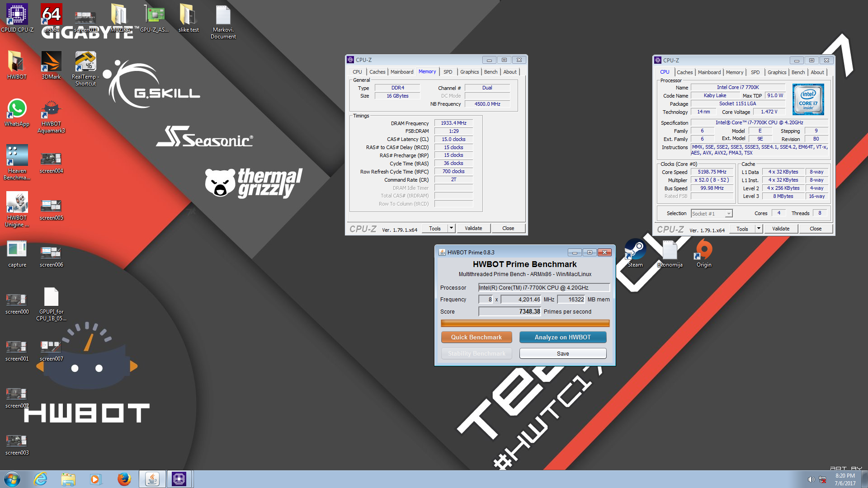The image size is (868, 488).
Task: Launch Origin from the desktop
Action: 704,253
